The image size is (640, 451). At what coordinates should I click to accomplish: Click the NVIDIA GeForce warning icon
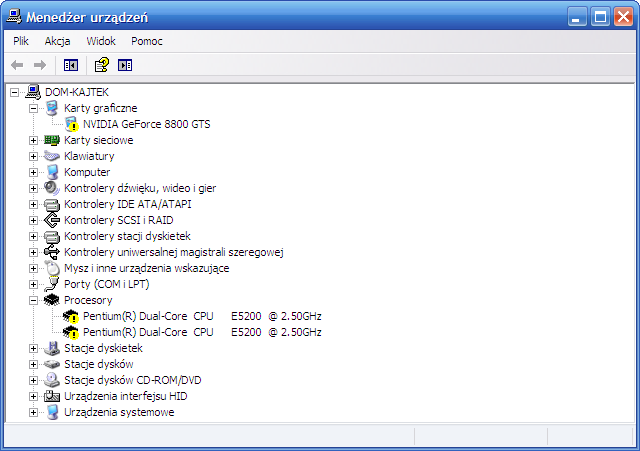(x=71, y=124)
